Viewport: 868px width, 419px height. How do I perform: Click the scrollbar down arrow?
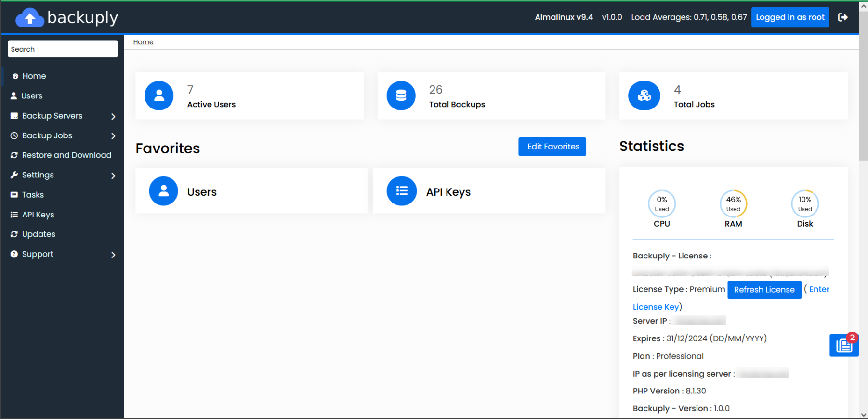pyautogui.click(x=863, y=415)
